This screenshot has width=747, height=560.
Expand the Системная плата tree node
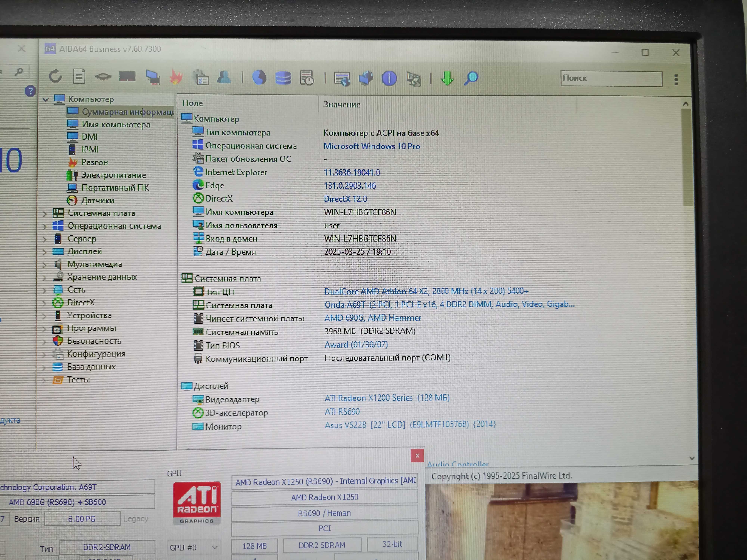click(x=45, y=214)
